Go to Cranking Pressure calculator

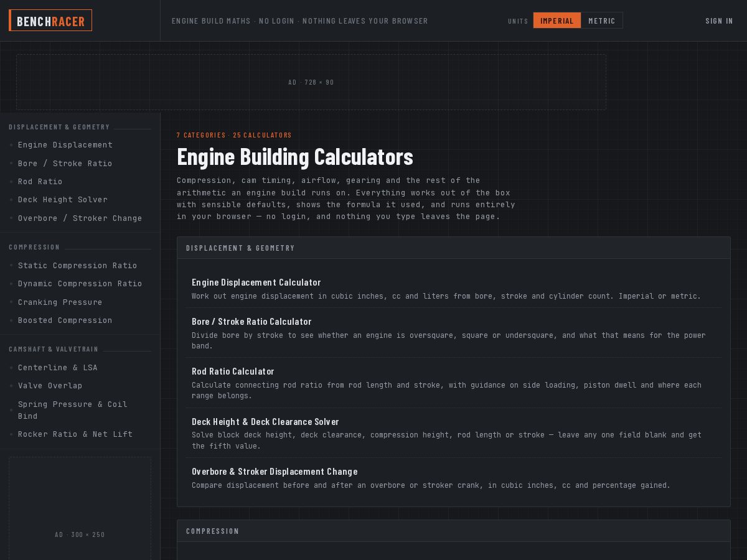pos(80,302)
